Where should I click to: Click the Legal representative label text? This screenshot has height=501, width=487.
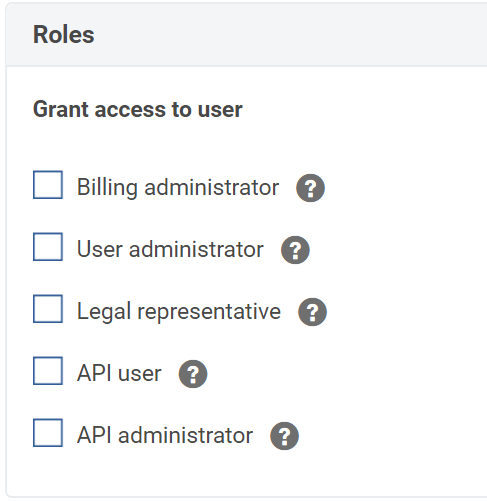[179, 312]
